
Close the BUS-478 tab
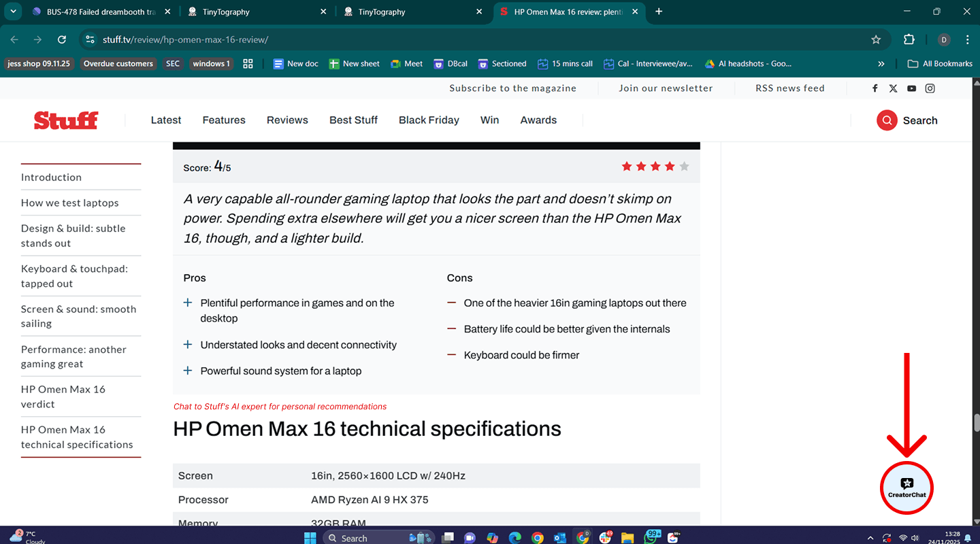(167, 12)
